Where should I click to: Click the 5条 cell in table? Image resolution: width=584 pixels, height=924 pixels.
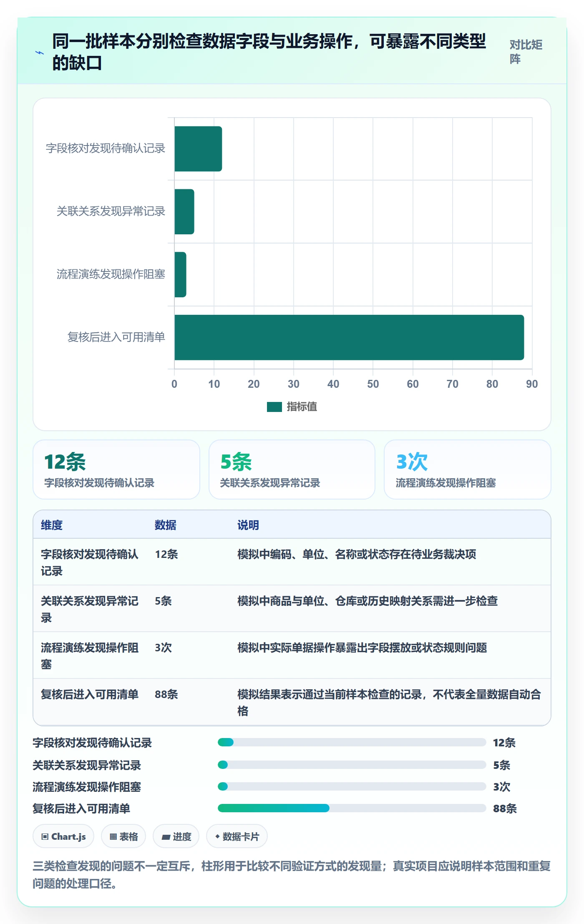(164, 601)
